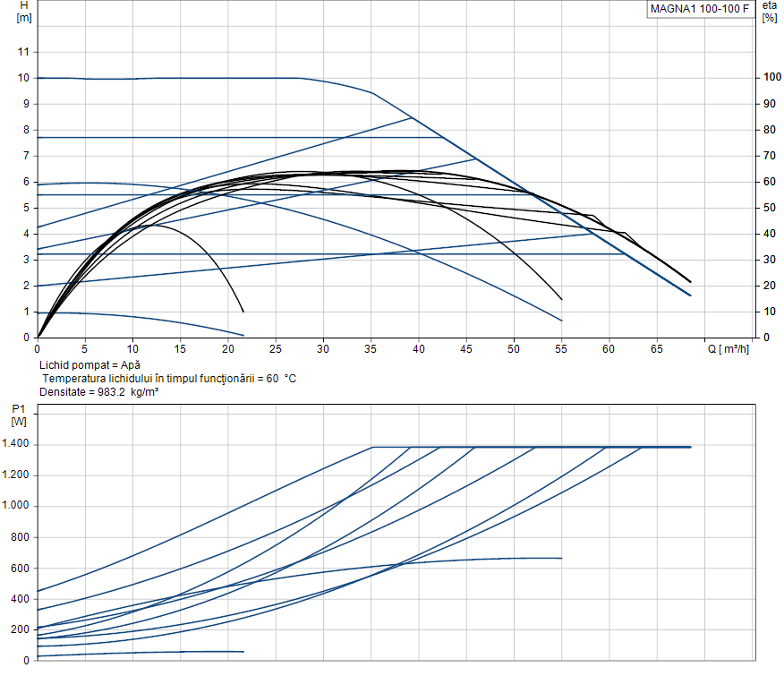
Task: Click the 1.000 tick on P1 axis
Action: point(17,507)
